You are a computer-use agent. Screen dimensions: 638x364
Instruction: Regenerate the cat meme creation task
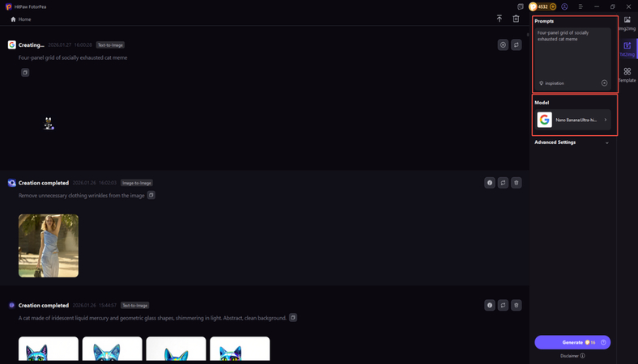point(517,45)
